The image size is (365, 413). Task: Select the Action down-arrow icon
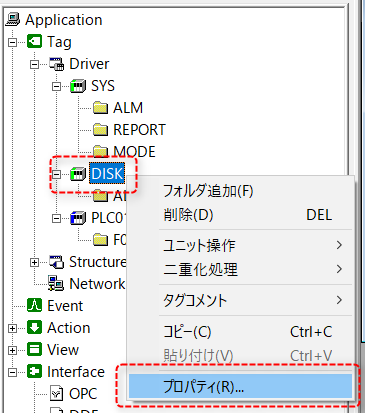point(34,327)
